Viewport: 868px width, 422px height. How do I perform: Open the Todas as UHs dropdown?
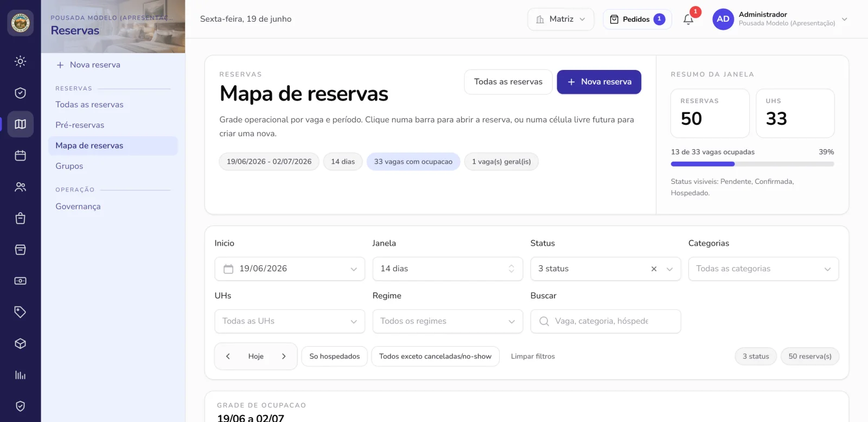[290, 321]
